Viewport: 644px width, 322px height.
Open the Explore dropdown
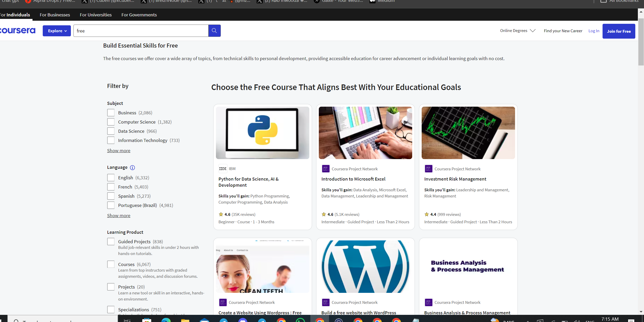pos(57,31)
